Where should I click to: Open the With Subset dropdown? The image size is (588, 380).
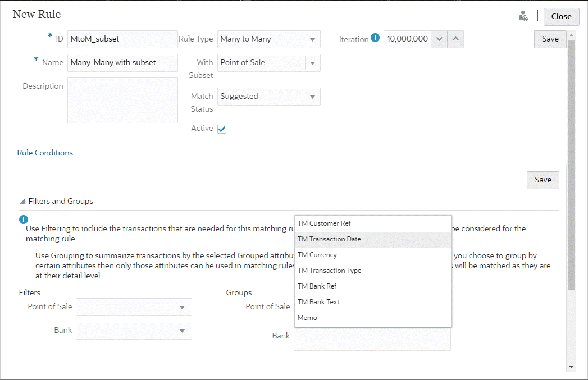(x=313, y=62)
